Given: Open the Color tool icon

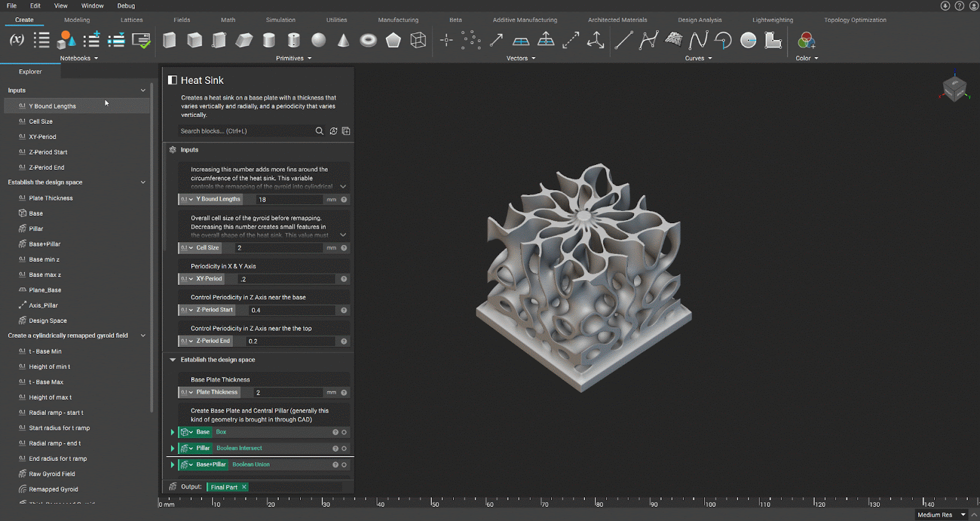Looking at the screenshot, I should 806,41.
